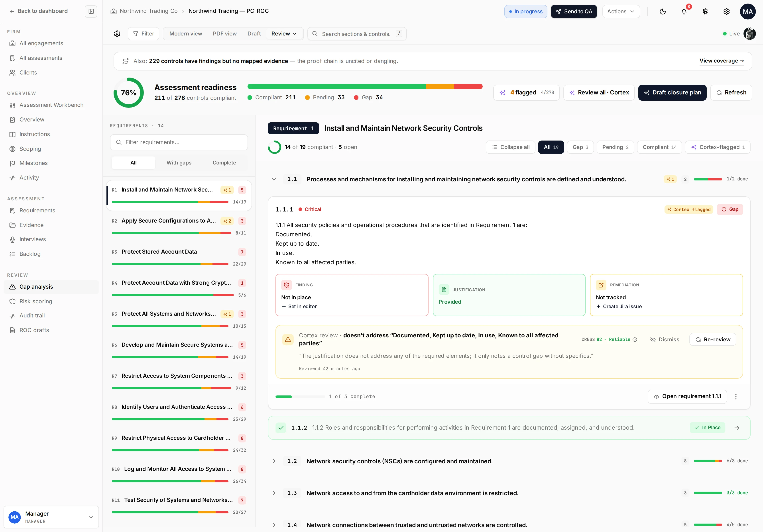Open the In progress status pill
The height and width of the screenshot is (532, 763).
click(x=525, y=11)
